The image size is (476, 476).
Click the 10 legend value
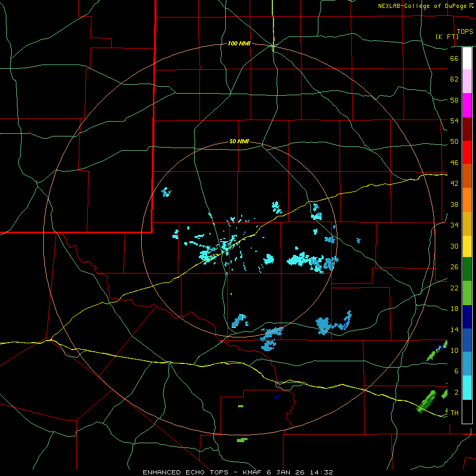(x=454, y=350)
